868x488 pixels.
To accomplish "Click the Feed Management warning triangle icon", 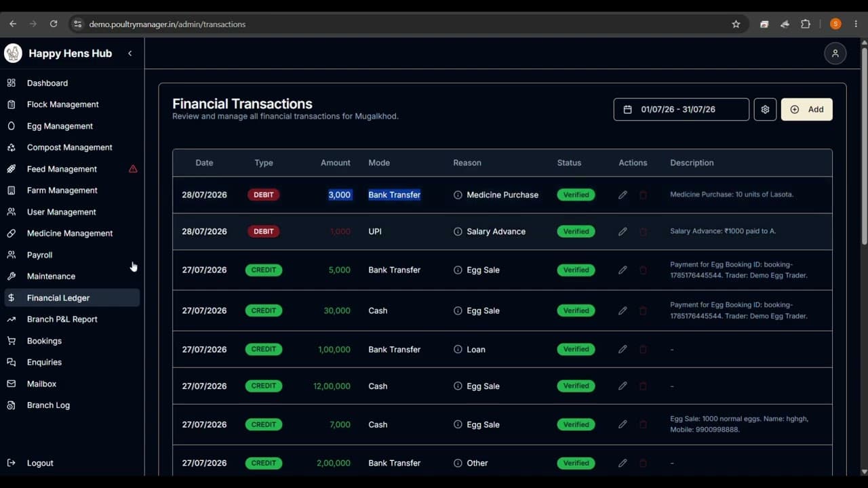I will [133, 169].
